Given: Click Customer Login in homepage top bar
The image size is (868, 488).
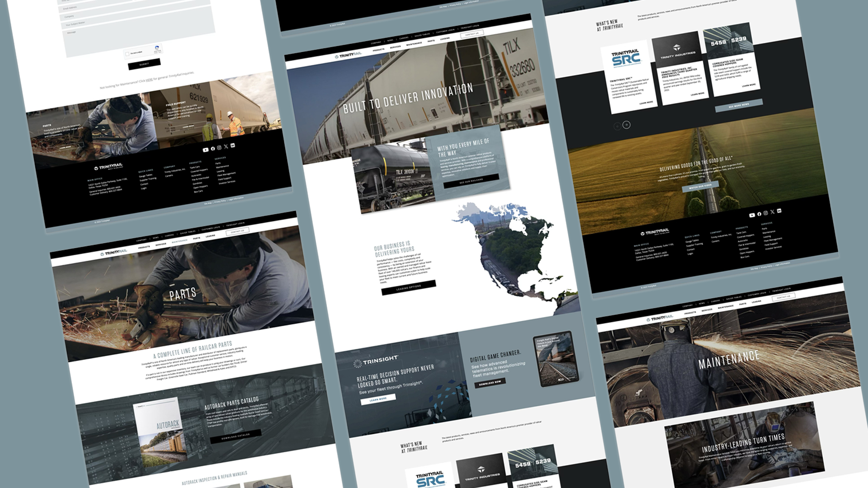Looking at the screenshot, I should (445, 31).
